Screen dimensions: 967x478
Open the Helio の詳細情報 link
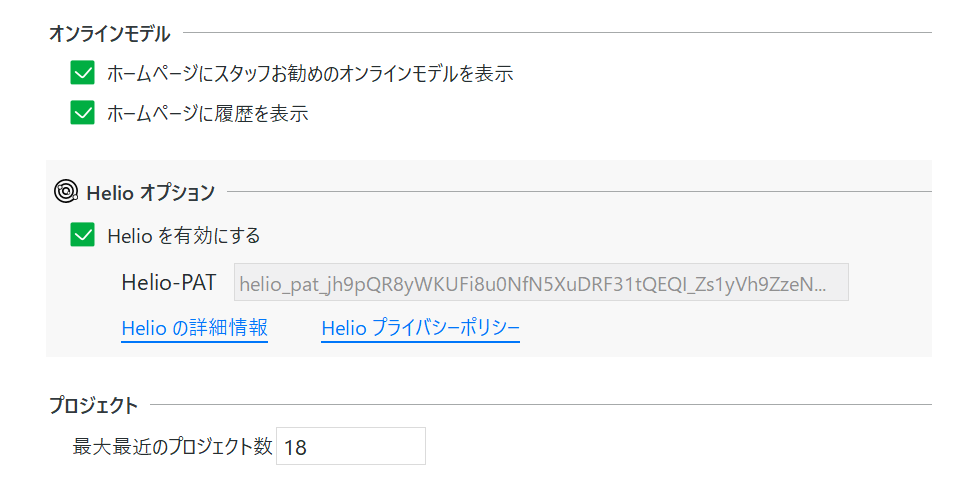pos(194,328)
